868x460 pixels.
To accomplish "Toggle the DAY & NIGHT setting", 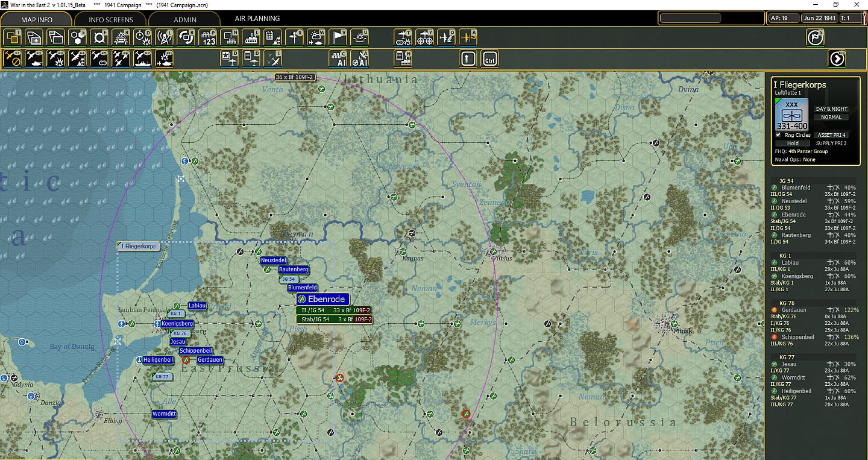I will (831, 109).
